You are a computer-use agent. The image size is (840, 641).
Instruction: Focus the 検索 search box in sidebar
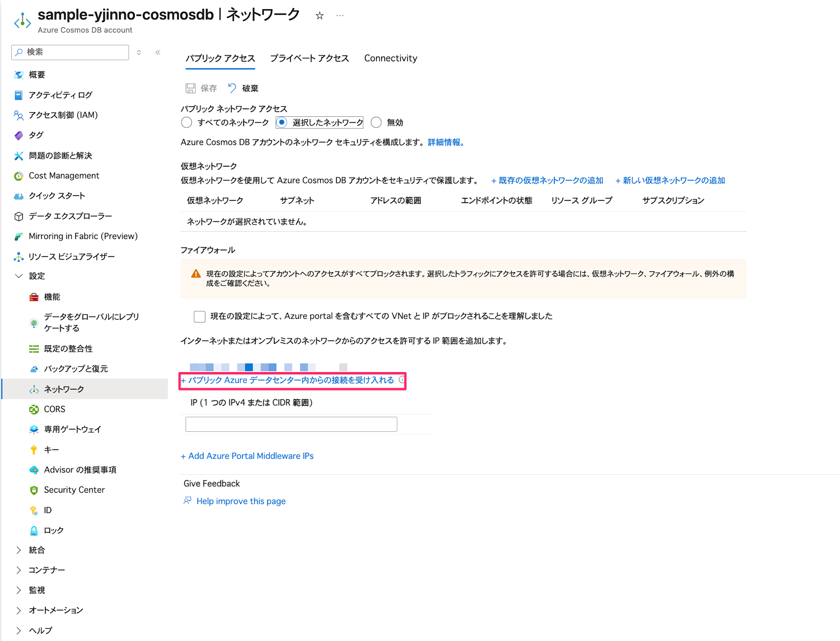point(70,52)
